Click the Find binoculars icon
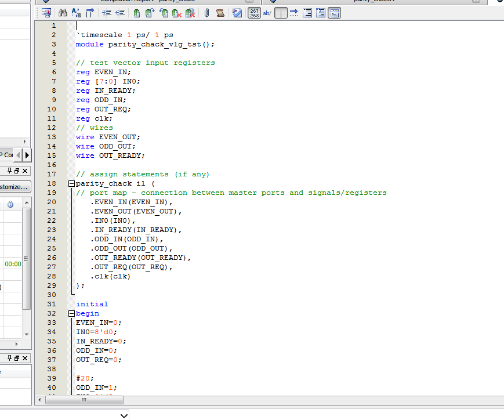The width and height of the screenshot is (504, 420). point(63,13)
